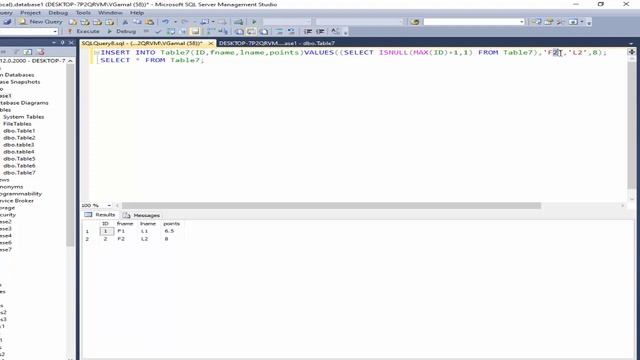The height and width of the screenshot is (360, 640).
Task: Click the Database Engine Query icon
Action: pos(73,22)
